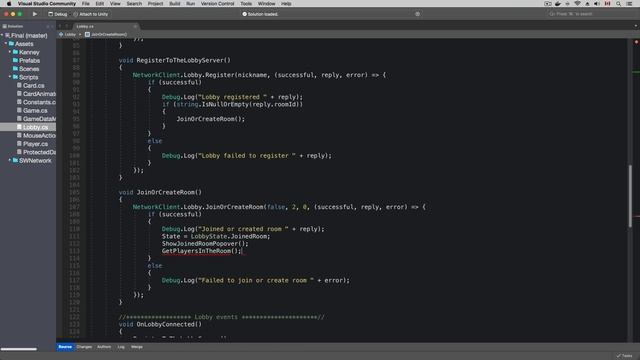The width and height of the screenshot is (640, 360).
Task: Click the Game.cs file icon
Action: (x=19, y=111)
